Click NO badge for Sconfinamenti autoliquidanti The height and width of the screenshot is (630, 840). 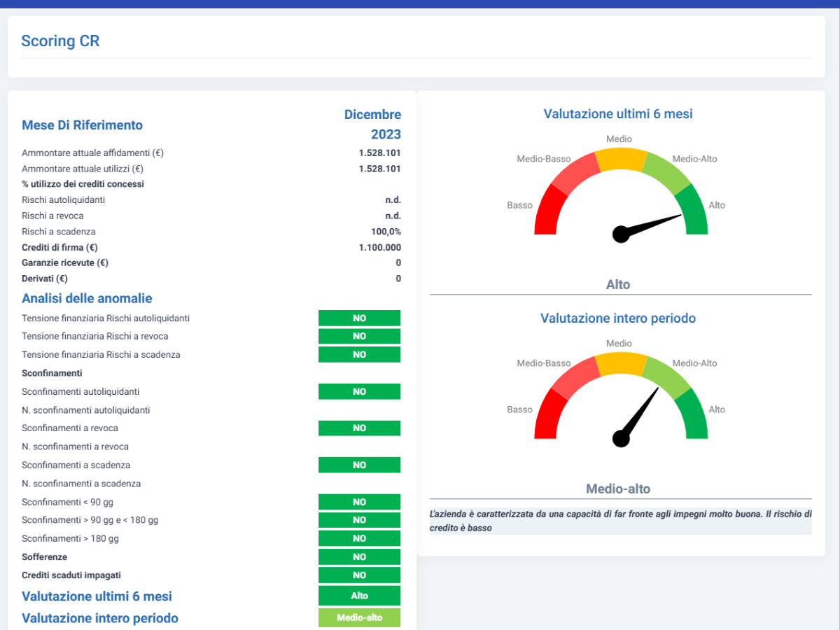(x=359, y=391)
